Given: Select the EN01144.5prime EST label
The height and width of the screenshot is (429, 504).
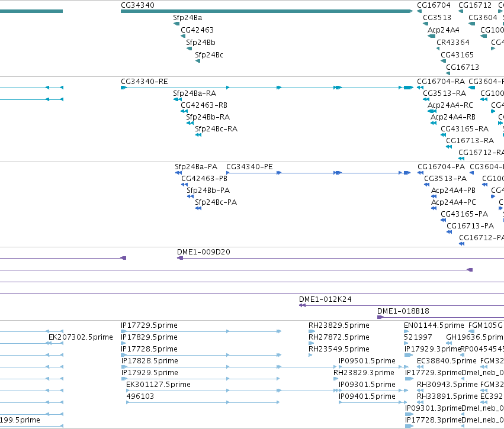Looking at the screenshot, I should [x=434, y=325].
